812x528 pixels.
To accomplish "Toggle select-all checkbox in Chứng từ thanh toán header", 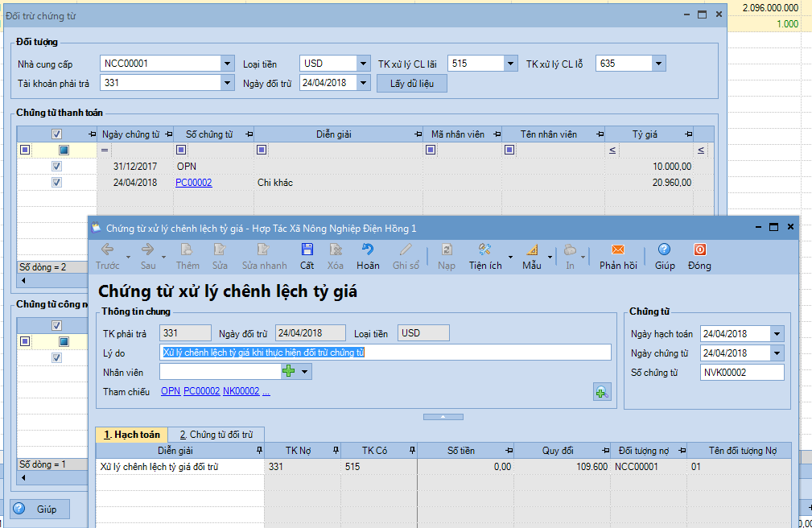I will point(57,134).
